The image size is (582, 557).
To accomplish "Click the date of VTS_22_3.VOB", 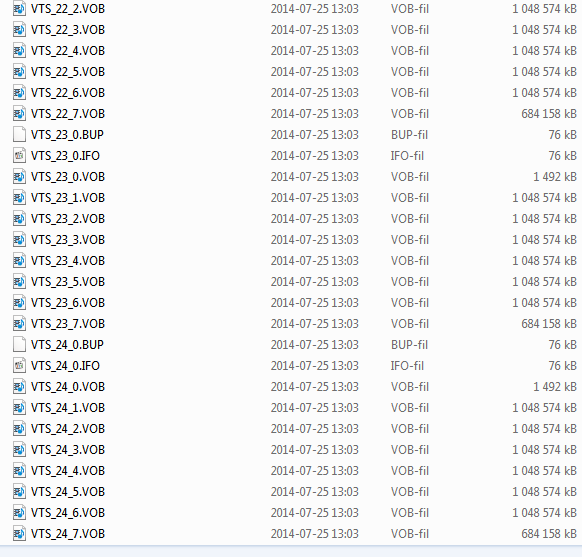I will pyautogui.click(x=315, y=30).
